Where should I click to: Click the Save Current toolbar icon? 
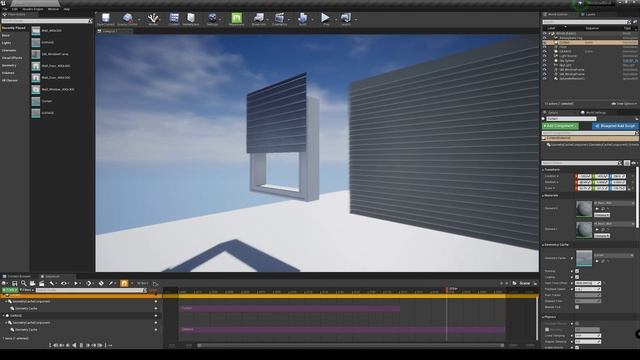coord(105,19)
